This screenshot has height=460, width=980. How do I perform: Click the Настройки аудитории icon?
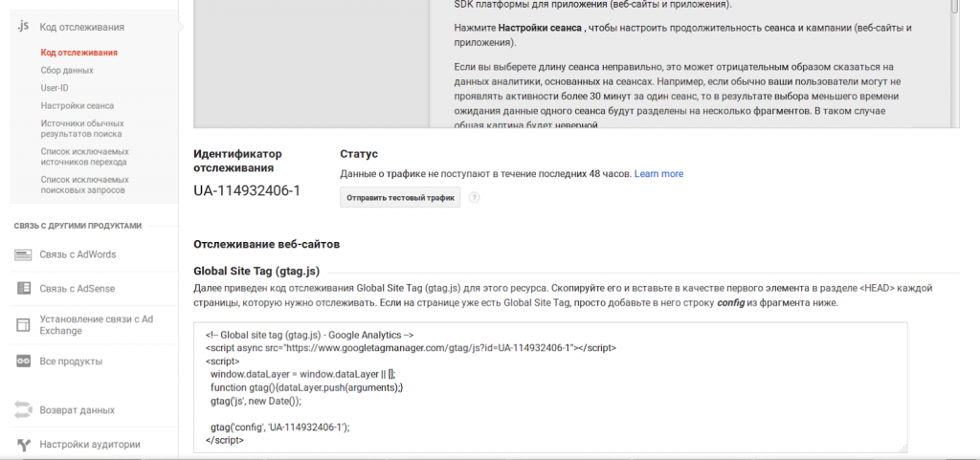(24, 445)
